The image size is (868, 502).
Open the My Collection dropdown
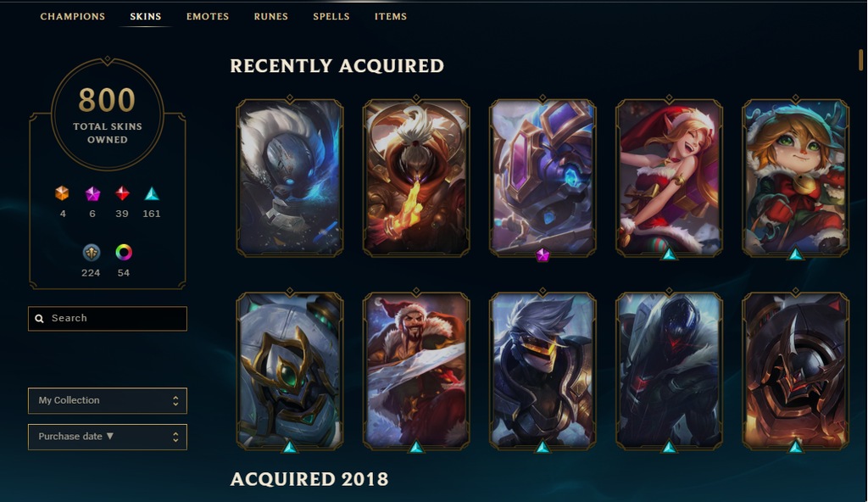click(108, 400)
